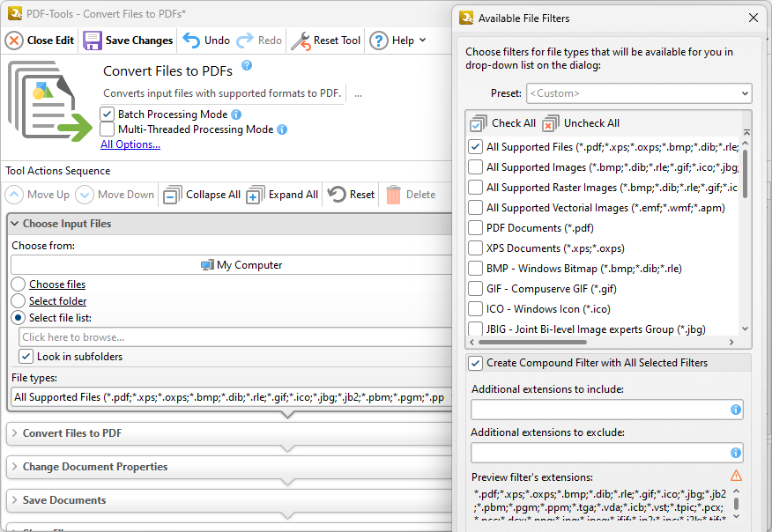The height and width of the screenshot is (532, 772).
Task: Check the JBIG filter checkbox
Action: (x=475, y=329)
